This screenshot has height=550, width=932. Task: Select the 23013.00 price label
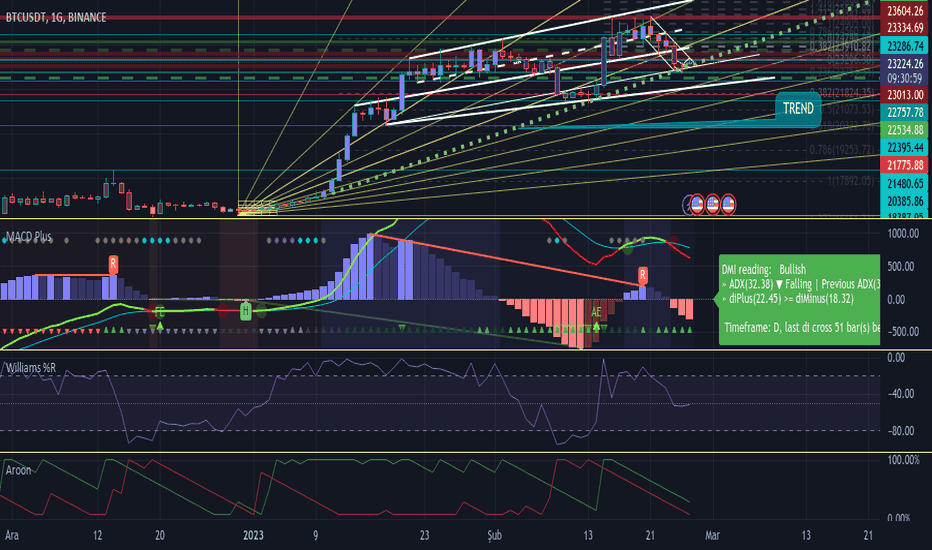pos(905,95)
